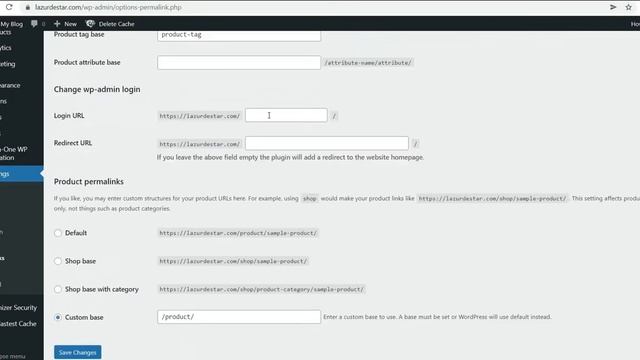
Task: Focus the Product tag base field
Action: coord(239,35)
